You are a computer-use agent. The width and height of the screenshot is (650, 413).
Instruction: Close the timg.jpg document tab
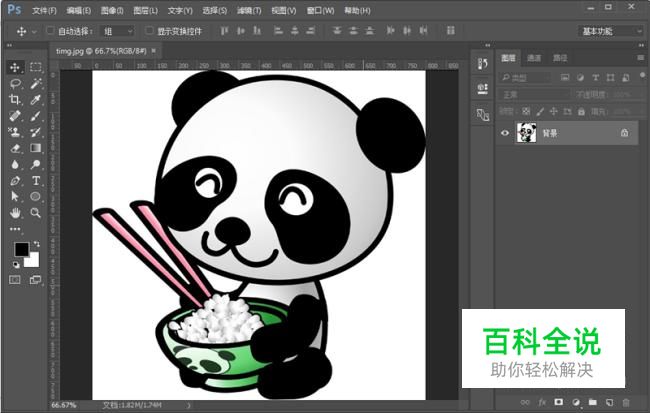pyautogui.click(x=154, y=51)
